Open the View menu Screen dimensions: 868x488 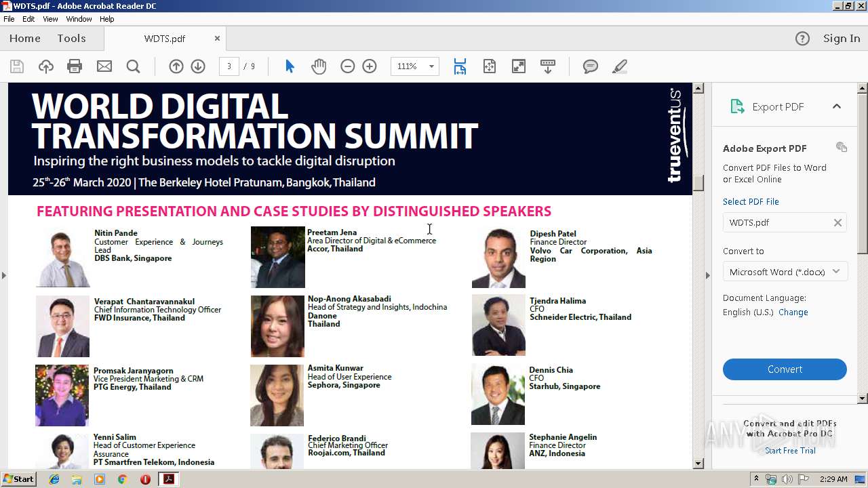[x=50, y=19]
